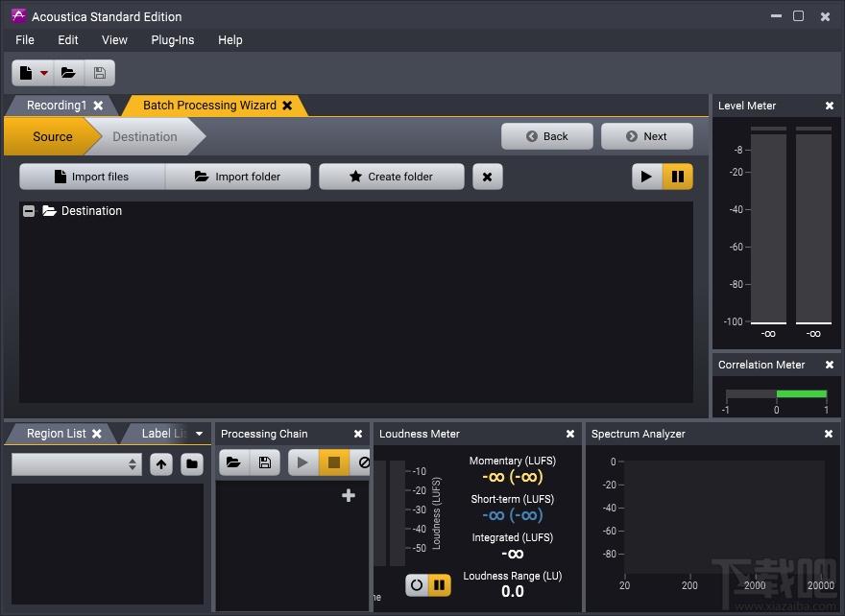Click Import folder button

pyautogui.click(x=238, y=177)
